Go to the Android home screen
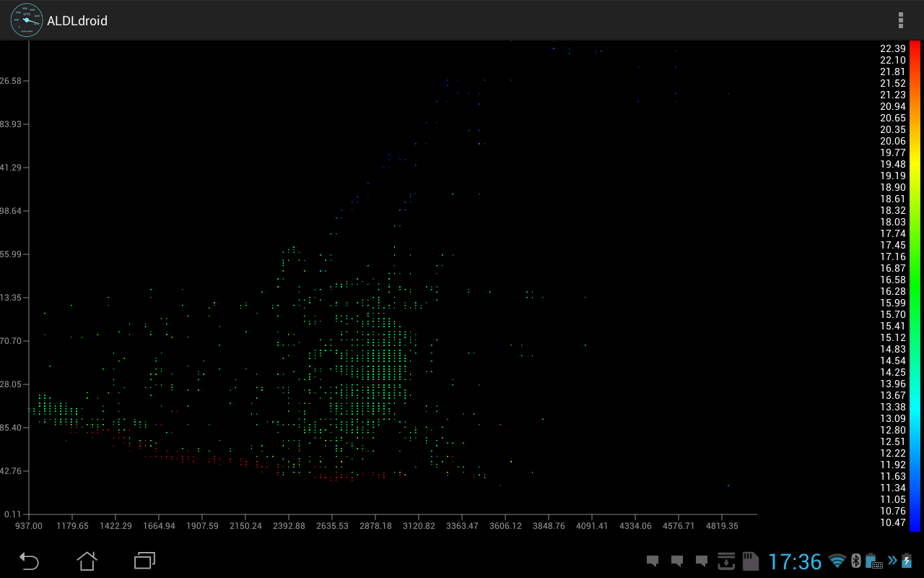Image resolution: width=924 pixels, height=578 pixels. pyautogui.click(x=87, y=561)
